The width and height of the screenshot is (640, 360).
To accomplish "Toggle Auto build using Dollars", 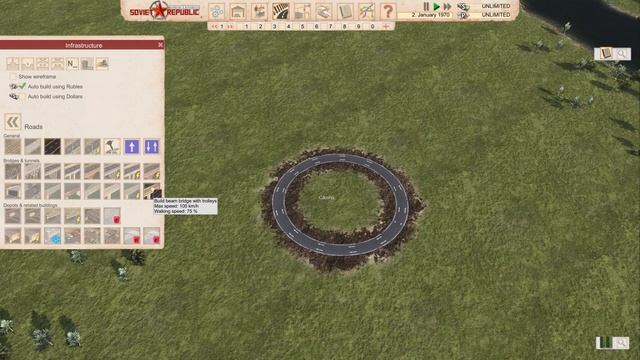I will click(22, 96).
